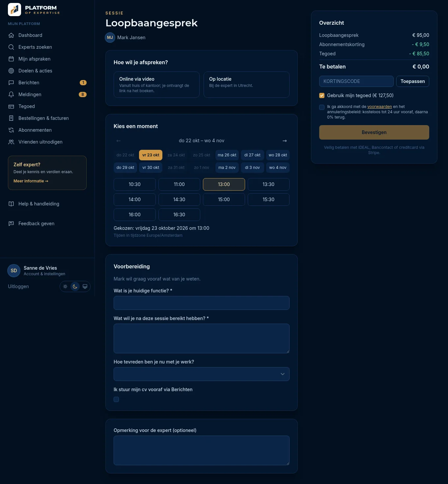Click the feedback icon for Feedback geven

click(x=11, y=224)
